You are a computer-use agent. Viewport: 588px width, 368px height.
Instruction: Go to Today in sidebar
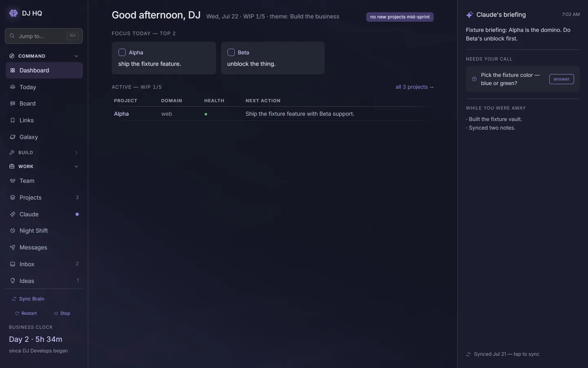(x=44, y=87)
